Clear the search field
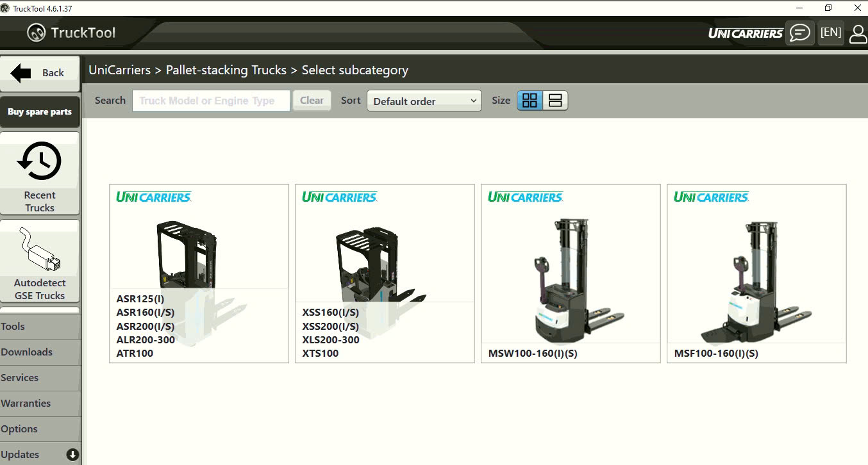This screenshot has height=465, width=868. 312,101
